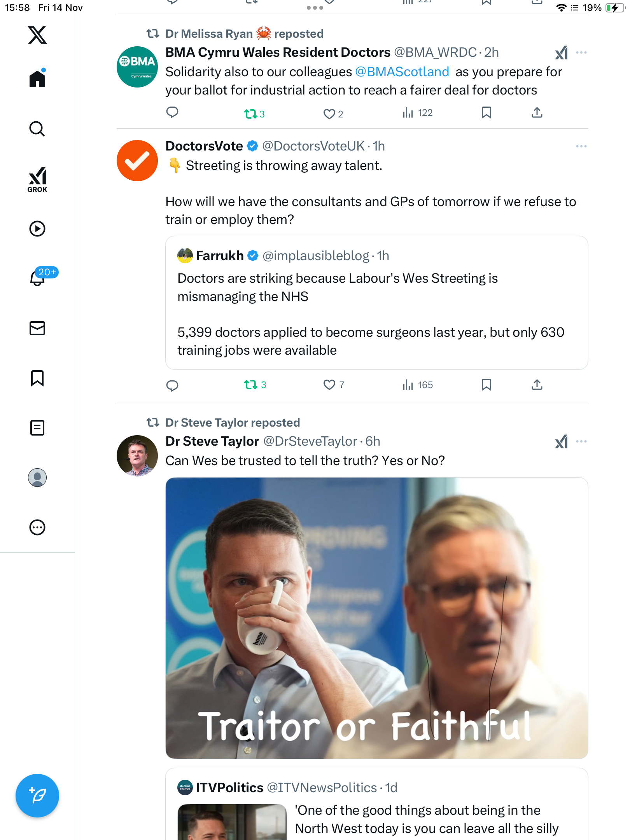Open Notifications with 20+ badge
This screenshot has height=840, width=630.
pyautogui.click(x=38, y=278)
